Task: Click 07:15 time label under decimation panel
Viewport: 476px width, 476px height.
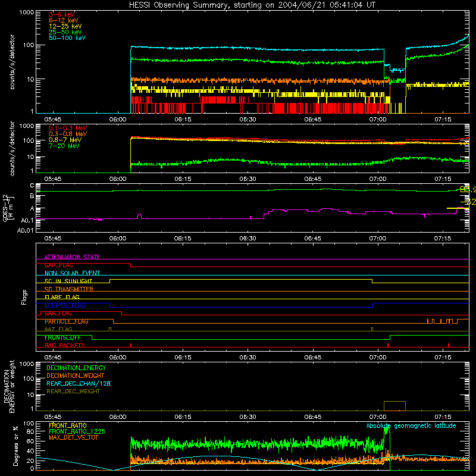Action: (x=443, y=417)
